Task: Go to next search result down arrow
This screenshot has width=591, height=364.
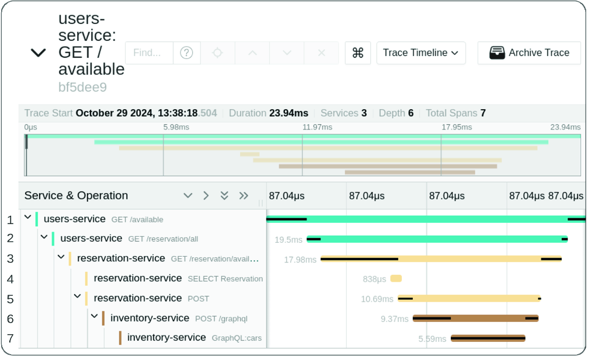Action: click(x=287, y=52)
